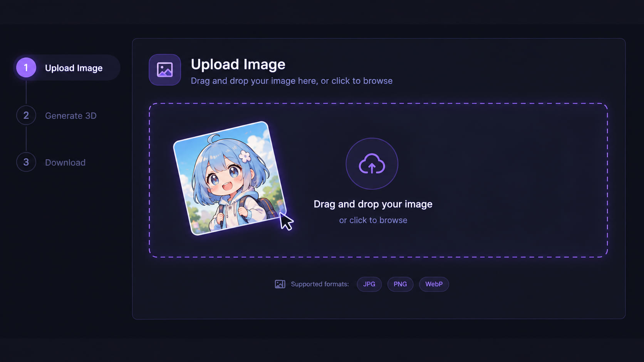Screen dimensions: 644x362
Task: Click the JPG format chip
Action: [369, 284]
